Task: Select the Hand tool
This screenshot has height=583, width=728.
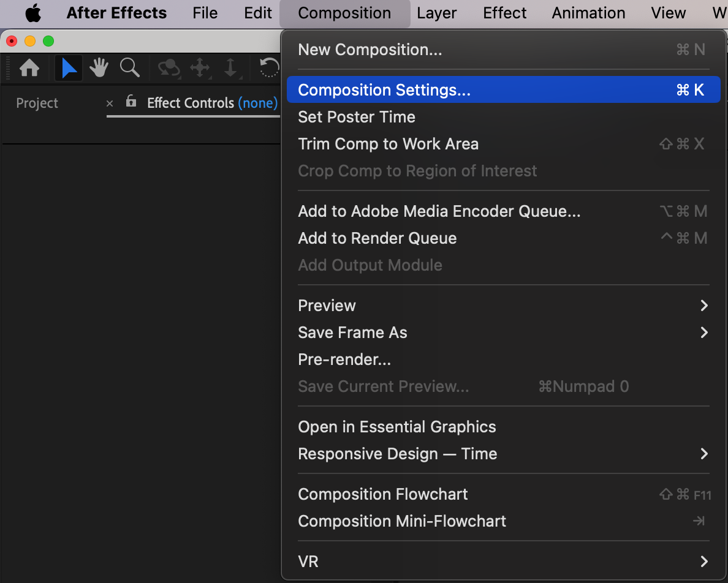Action: coord(99,68)
